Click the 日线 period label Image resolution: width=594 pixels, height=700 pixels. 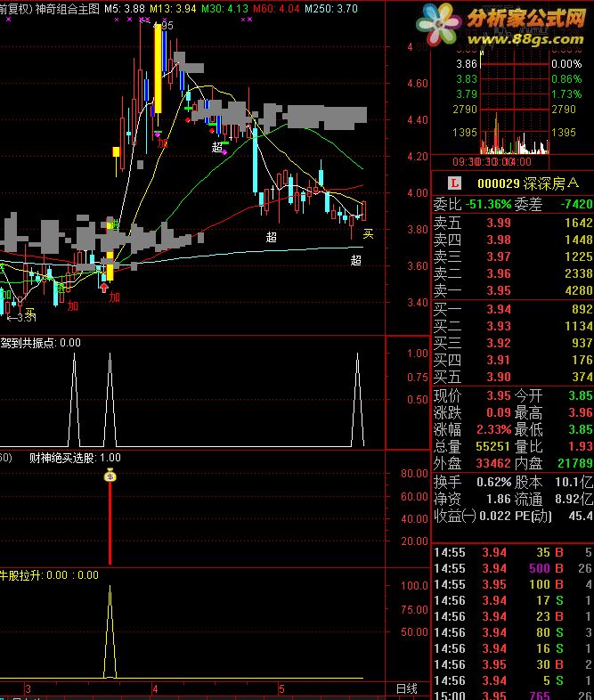coord(407,688)
